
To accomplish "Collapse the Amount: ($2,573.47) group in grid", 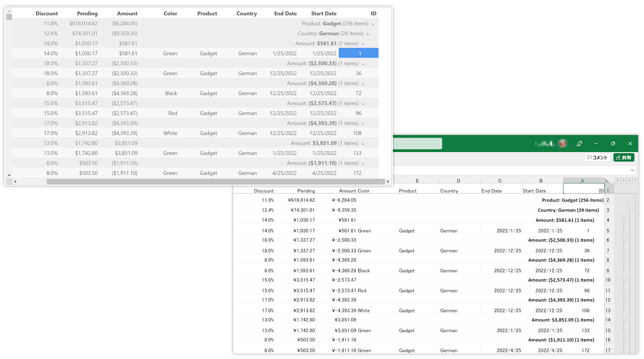I will pyautogui.click(x=363, y=104).
